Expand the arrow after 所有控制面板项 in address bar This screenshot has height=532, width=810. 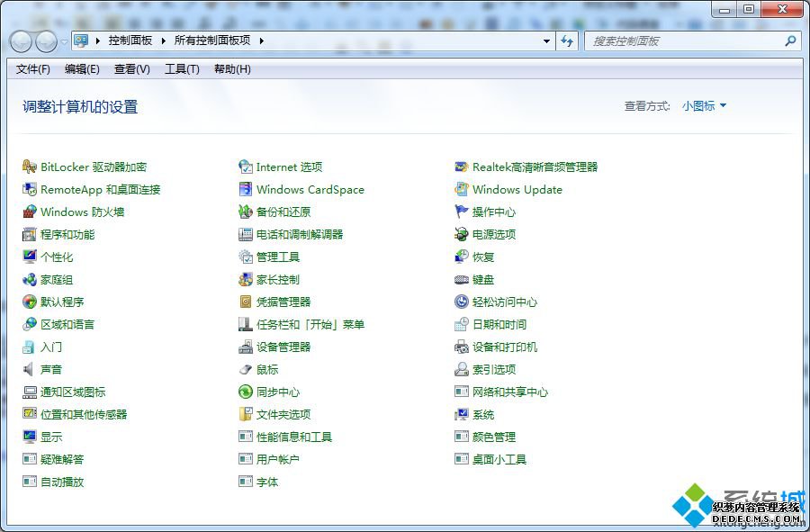click(x=262, y=41)
